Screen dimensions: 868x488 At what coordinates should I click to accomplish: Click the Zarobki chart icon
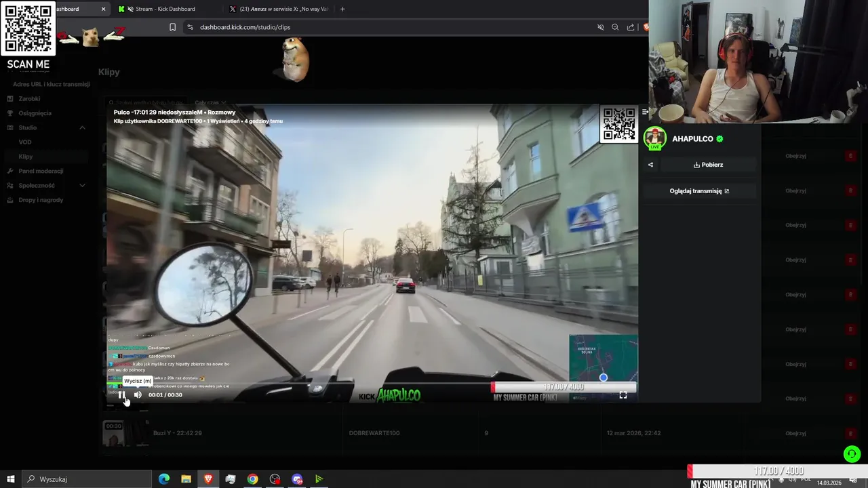pos(10,99)
